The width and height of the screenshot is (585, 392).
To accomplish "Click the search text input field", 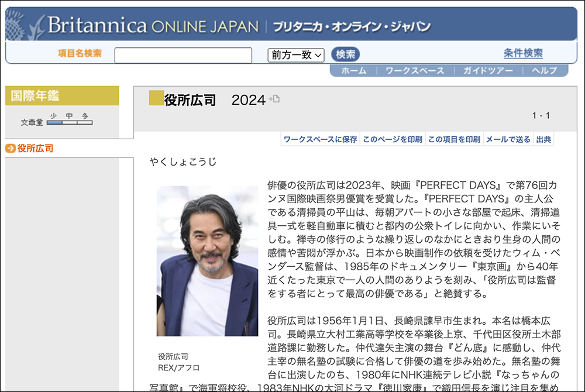I will (183, 55).
